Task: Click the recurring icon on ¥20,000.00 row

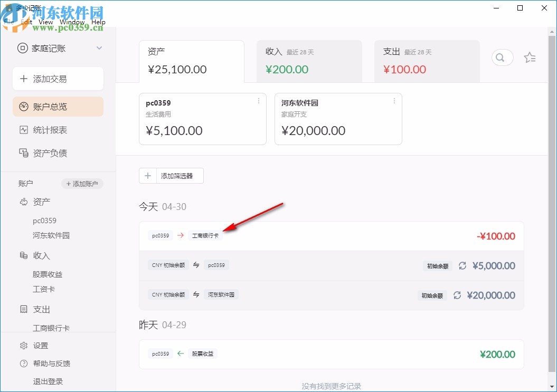Action: coord(457,295)
